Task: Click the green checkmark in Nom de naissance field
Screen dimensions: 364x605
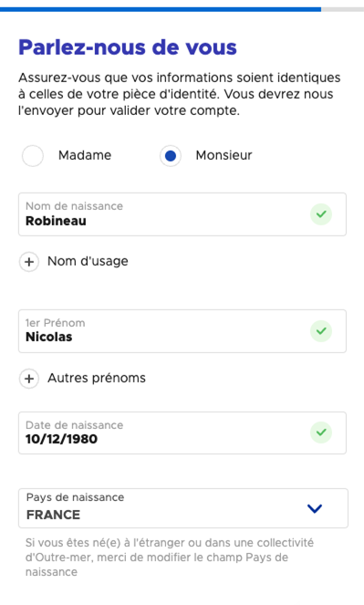Action: point(321,214)
